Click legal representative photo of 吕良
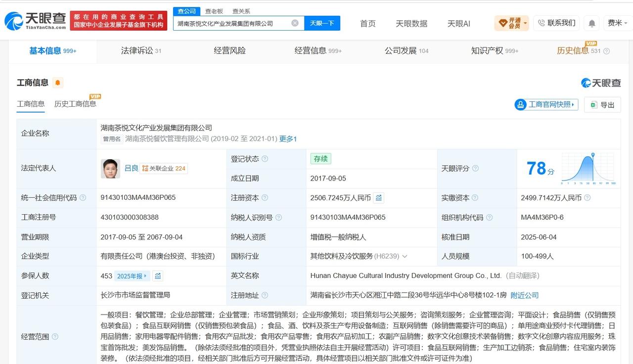Screen dimensions: 633x364 pyautogui.click(x=110, y=168)
